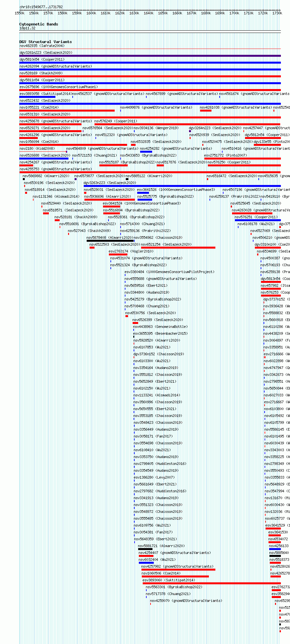This screenshot has height=644, width=290.
Task: Click the black bar under nsv5881721 (Almarri2020)
Action: pyautogui.click(x=145, y=549)
